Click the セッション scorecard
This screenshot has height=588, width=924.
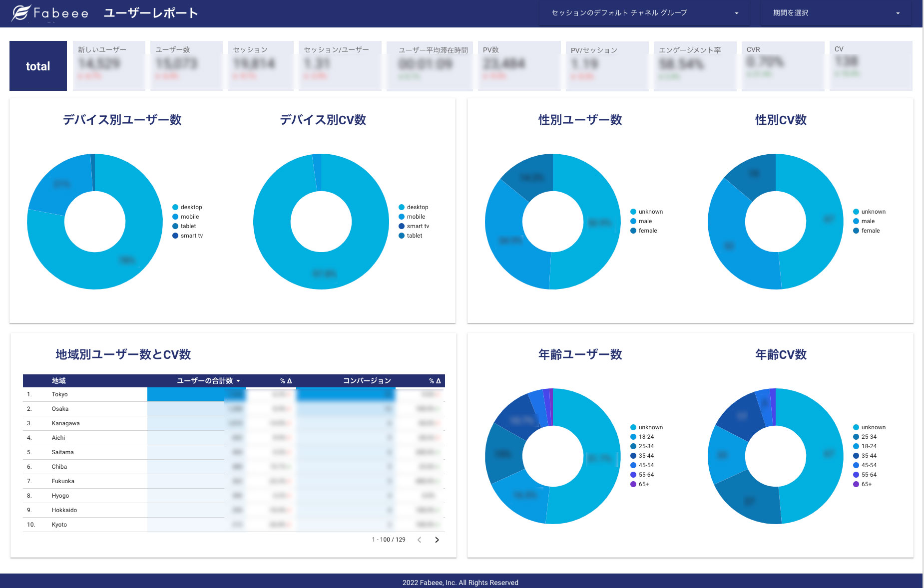coord(261,66)
